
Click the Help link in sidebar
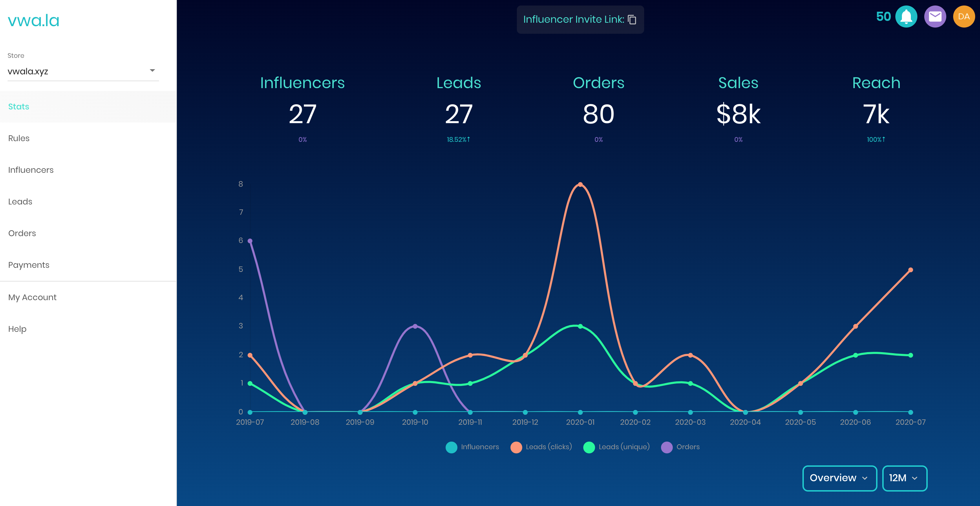pyautogui.click(x=18, y=329)
